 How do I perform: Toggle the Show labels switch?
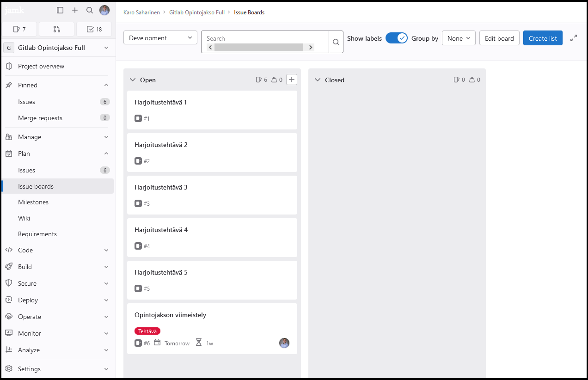point(396,38)
